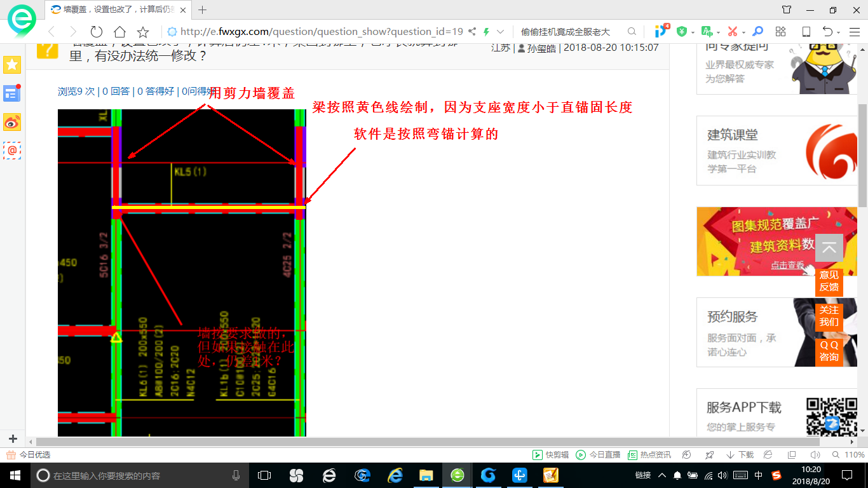Click the green lightning speed-mode icon
Viewport: 868px width, 488px height.
(x=486, y=32)
